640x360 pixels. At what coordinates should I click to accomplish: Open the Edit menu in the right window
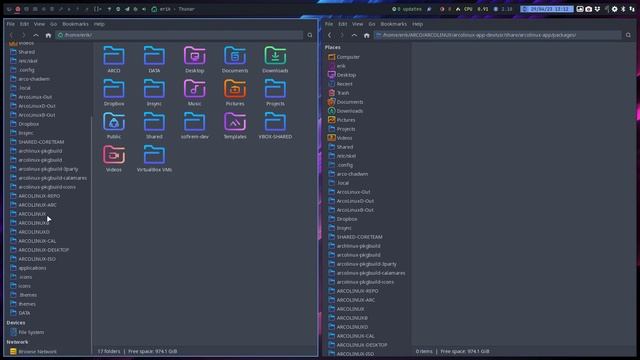coord(342,24)
